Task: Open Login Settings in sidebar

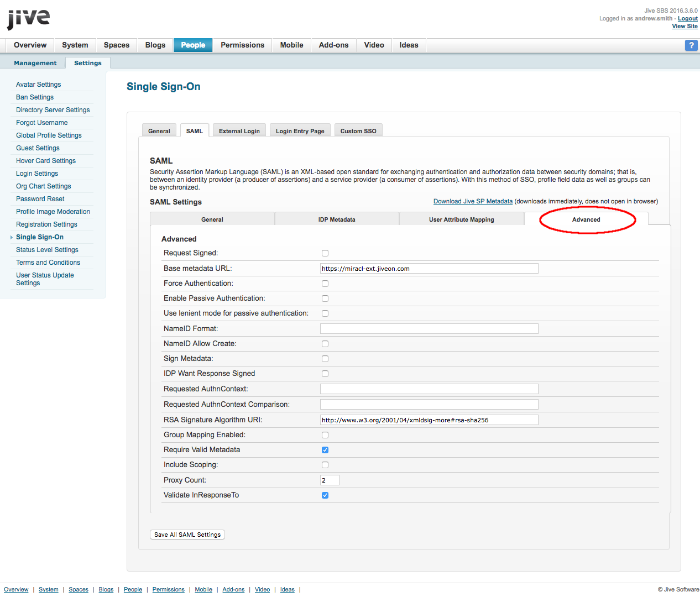Action: [x=37, y=174]
